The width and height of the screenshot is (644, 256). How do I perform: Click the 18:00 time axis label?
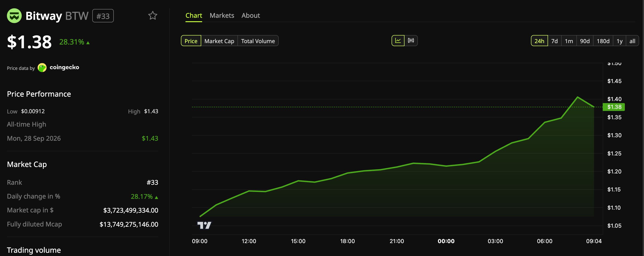pos(347,241)
